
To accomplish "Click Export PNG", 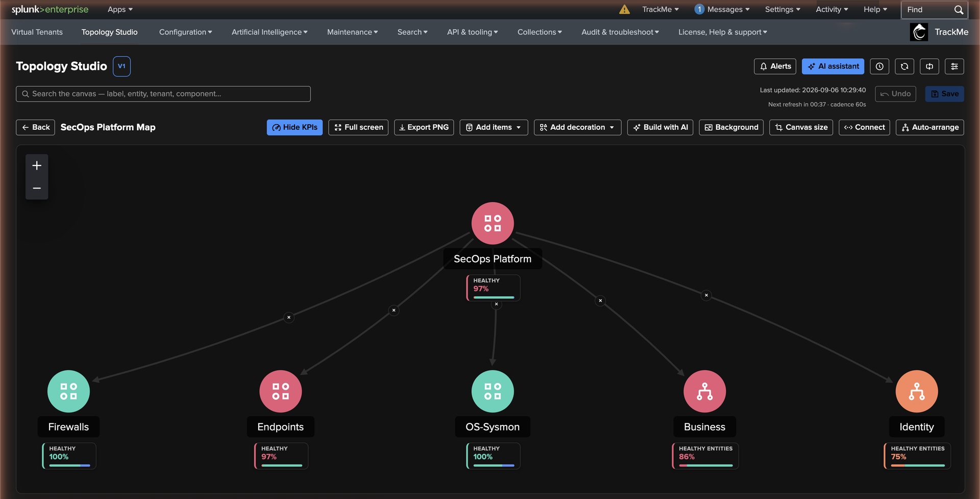I will pos(424,127).
